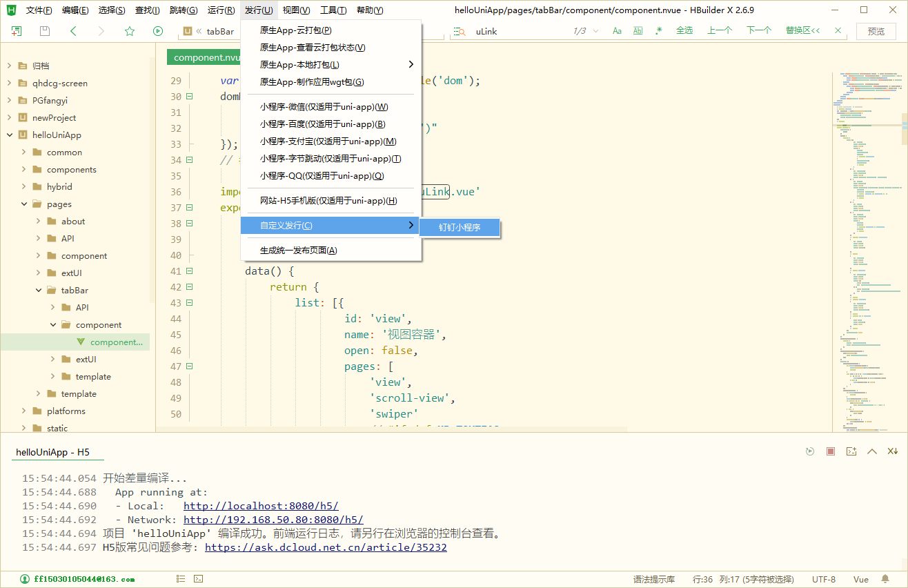Open the 选择(S) menu
This screenshot has width=908, height=588.
click(x=112, y=10)
